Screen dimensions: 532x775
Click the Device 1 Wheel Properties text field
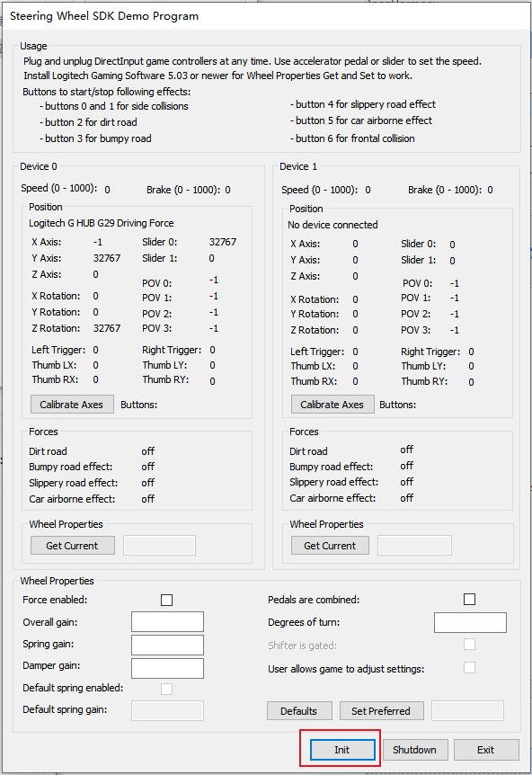pyautogui.click(x=414, y=545)
